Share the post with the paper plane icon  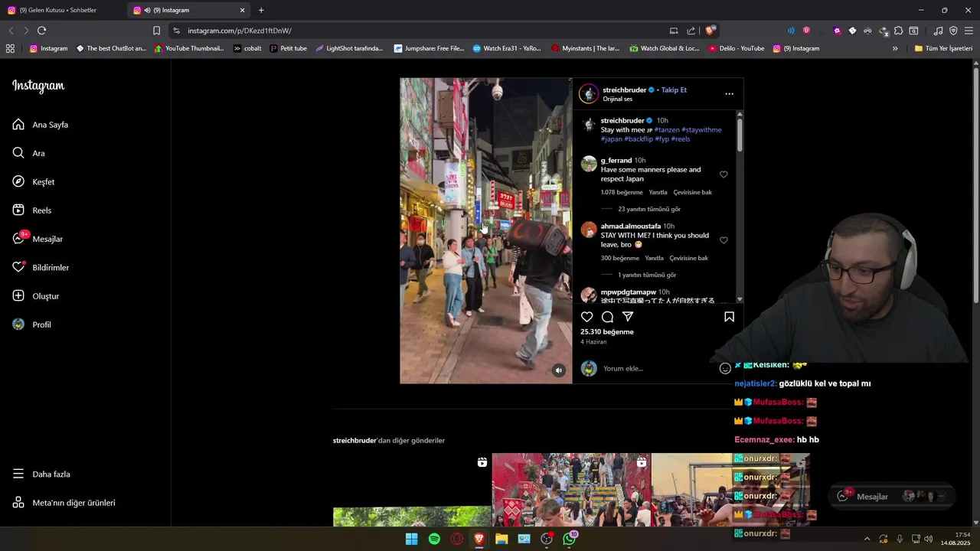(628, 317)
